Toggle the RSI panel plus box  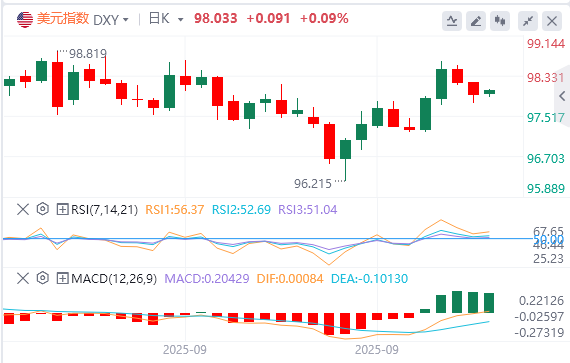63,209
